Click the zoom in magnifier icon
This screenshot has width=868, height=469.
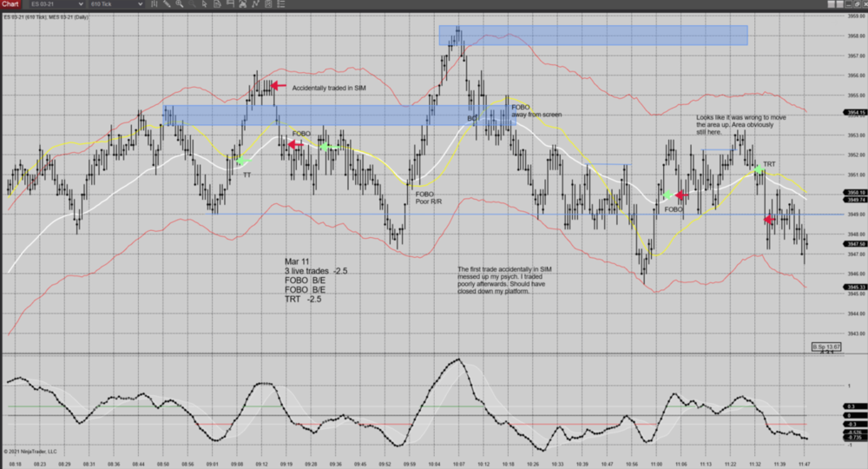[x=179, y=4]
